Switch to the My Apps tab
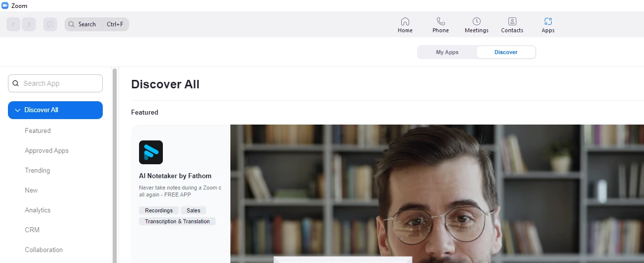Image resolution: width=644 pixels, height=263 pixels. [x=447, y=52]
